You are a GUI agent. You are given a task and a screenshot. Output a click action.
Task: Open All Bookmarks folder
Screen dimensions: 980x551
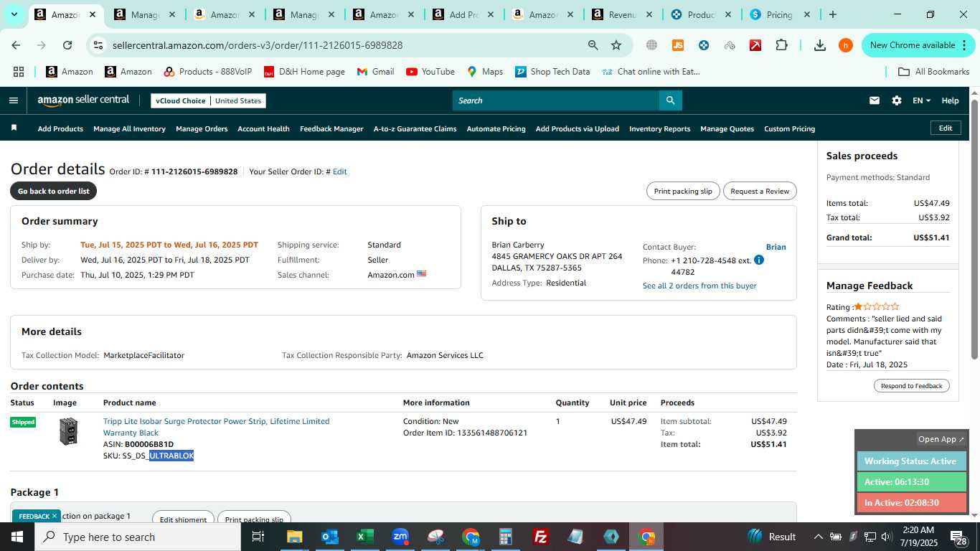click(934, 72)
